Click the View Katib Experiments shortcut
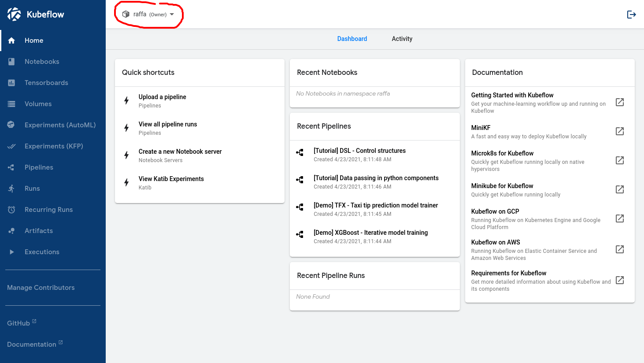Screen dimensions: 644x363 coord(200,182)
